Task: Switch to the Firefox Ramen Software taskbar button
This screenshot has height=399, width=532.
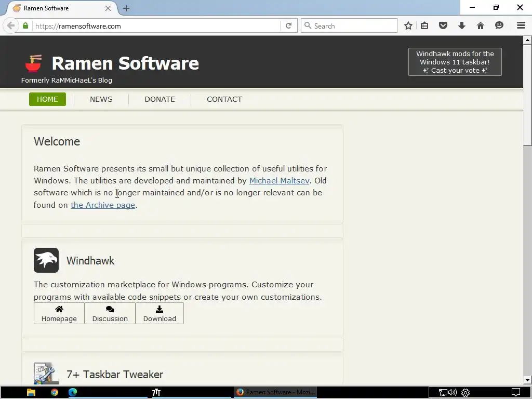Action: [275, 392]
